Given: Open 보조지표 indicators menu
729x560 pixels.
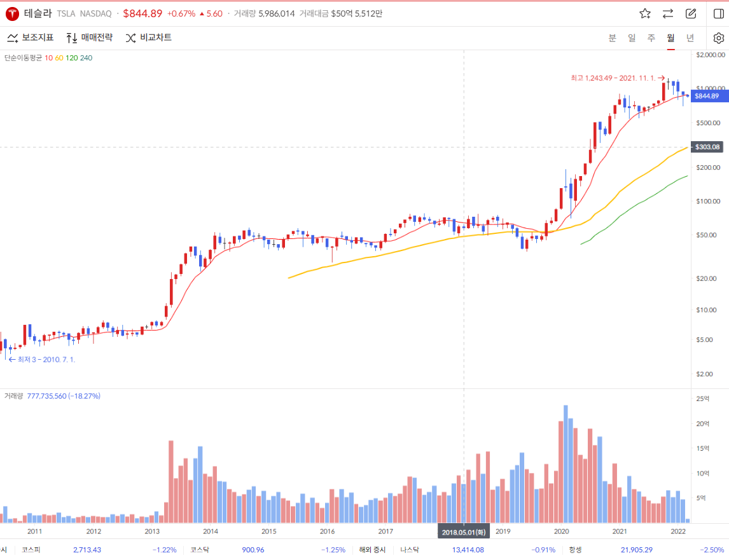Looking at the screenshot, I should tap(31, 38).
